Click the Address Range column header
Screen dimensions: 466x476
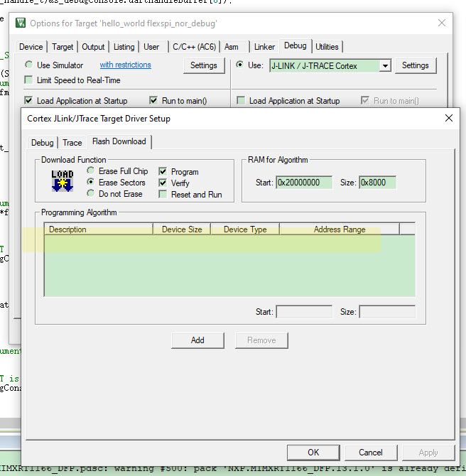tap(340, 229)
